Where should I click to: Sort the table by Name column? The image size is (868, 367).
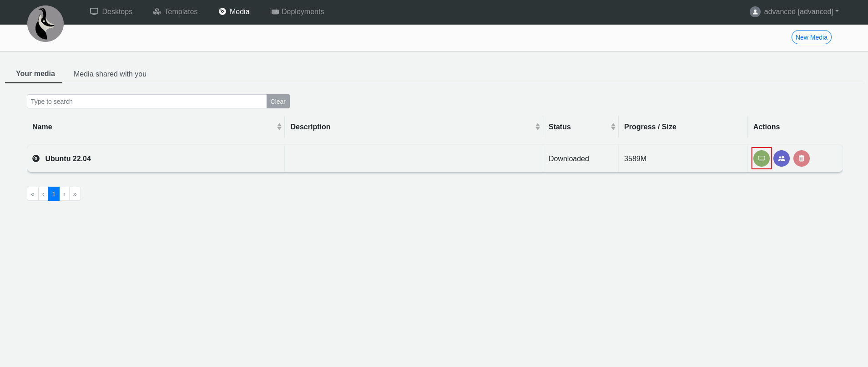tap(279, 127)
